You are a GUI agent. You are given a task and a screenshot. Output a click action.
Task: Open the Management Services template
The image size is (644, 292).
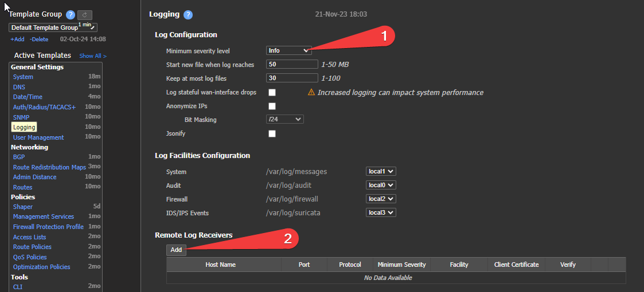pos(44,216)
